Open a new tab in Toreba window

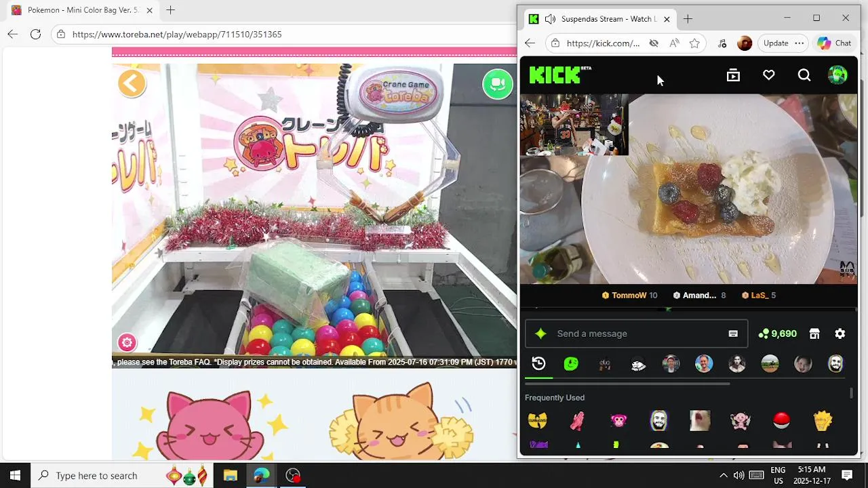pos(170,10)
